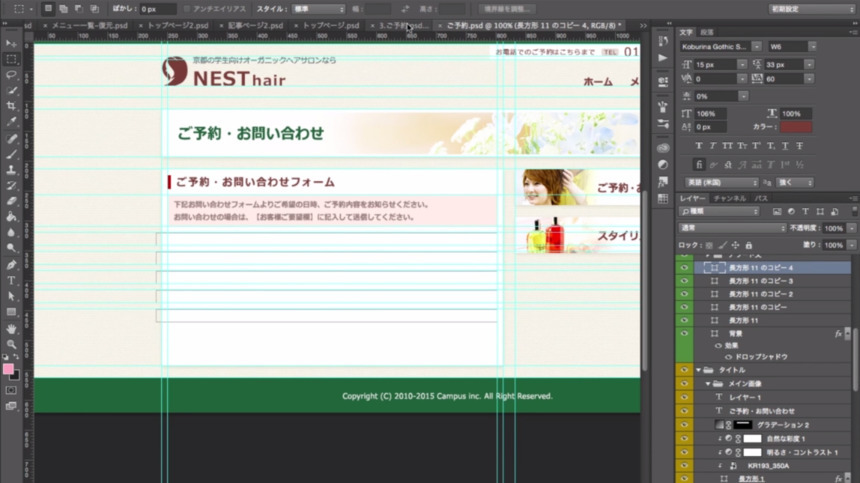Toggle Underline style in Character panel
Screen dimensions: 860x483
pyautogui.click(x=785, y=146)
